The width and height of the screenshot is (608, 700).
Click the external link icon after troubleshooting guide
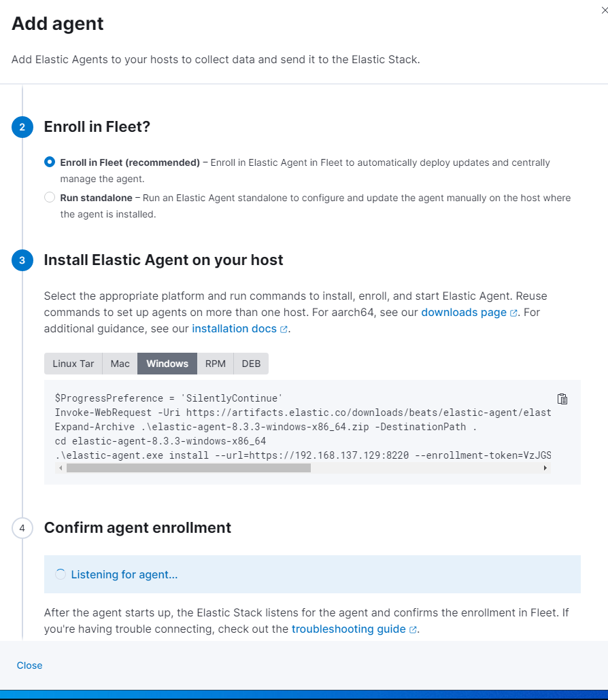[413, 629]
